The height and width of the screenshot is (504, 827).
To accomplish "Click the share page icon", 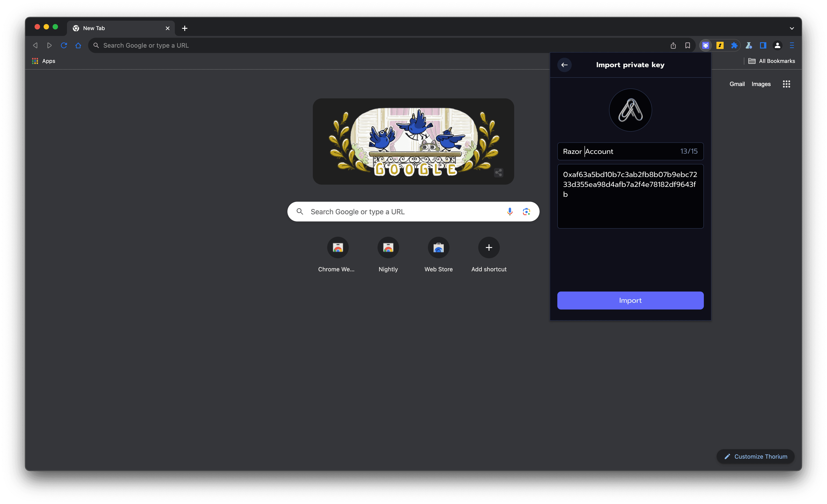I will [x=673, y=45].
